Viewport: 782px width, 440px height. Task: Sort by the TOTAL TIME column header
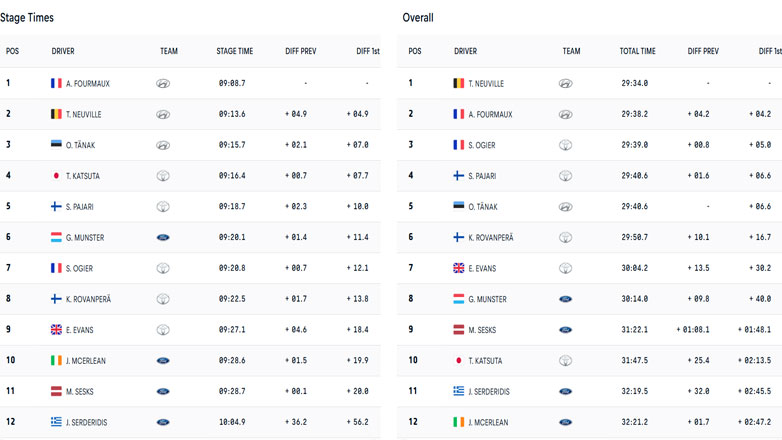click(637, 51)
